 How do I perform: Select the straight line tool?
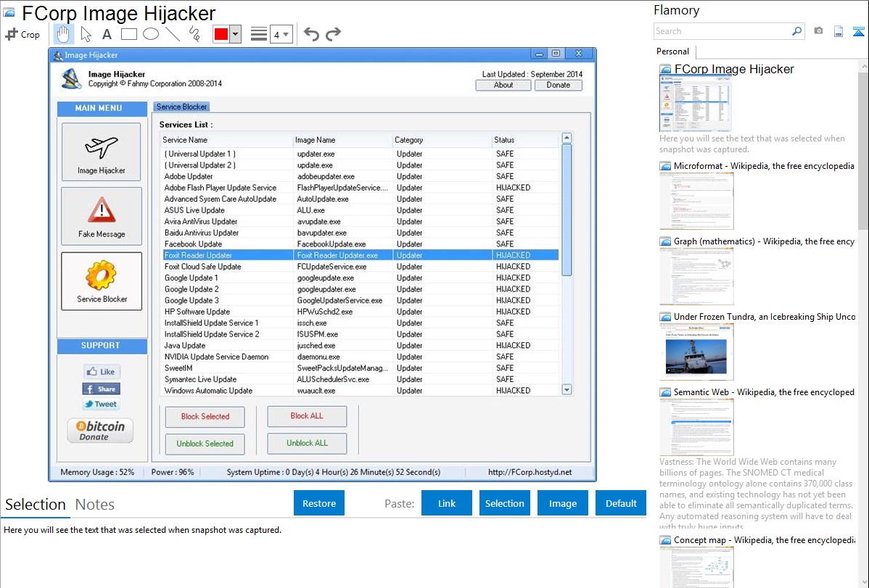click(x=173, y=34)
